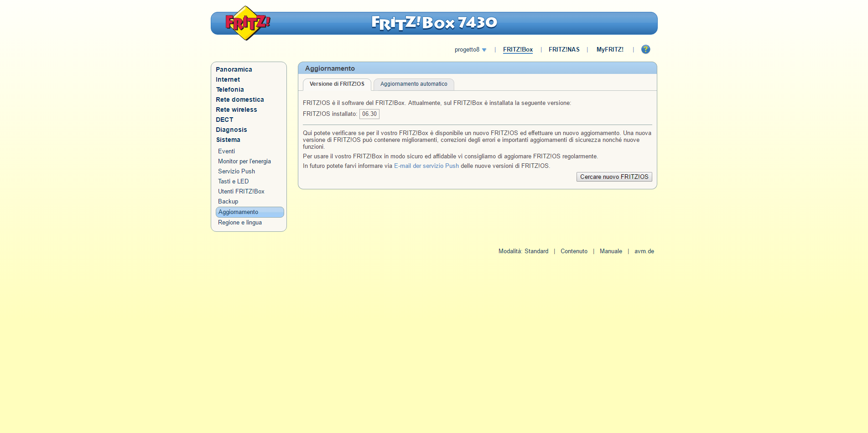The height and width of the screenshot is (433, 868).
Task: Open the Rete domestica menu section
Action: tap(240, 99)
